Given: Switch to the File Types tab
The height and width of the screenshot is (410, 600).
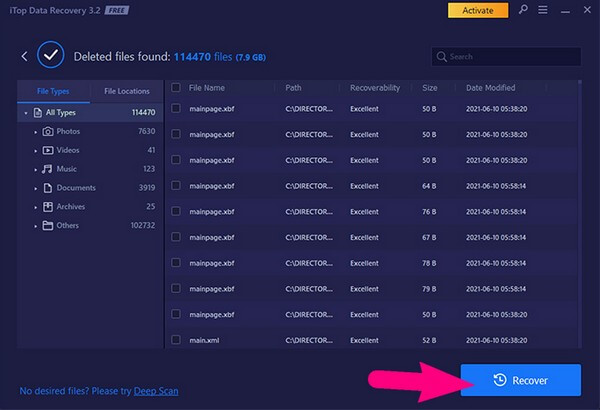Looking at the screenshot, I should point(53,91).
